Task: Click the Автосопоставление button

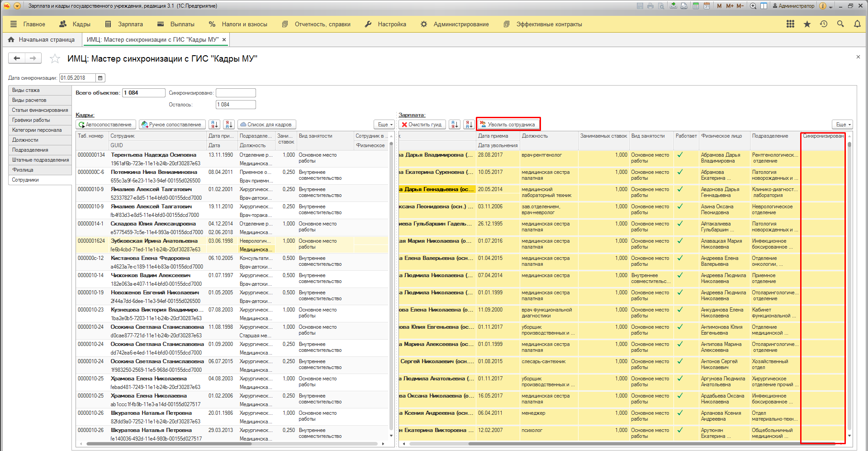Action: [x=105, y=125]
